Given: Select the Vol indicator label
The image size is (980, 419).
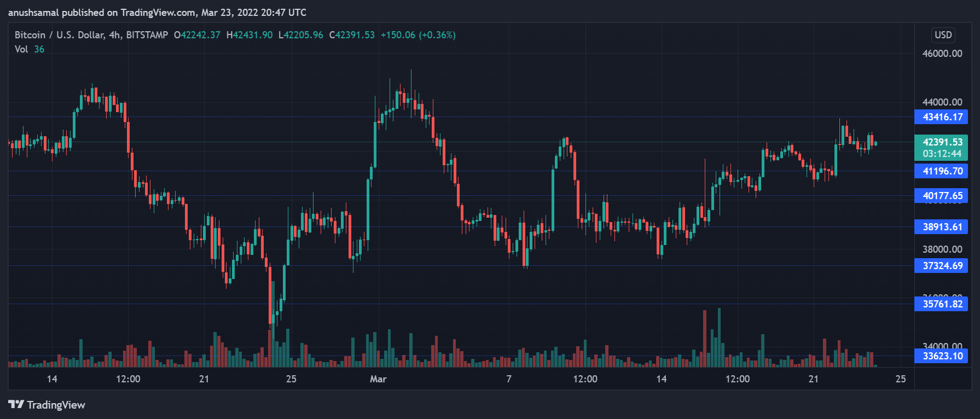Looking at the screenshot, I should 21,49.
